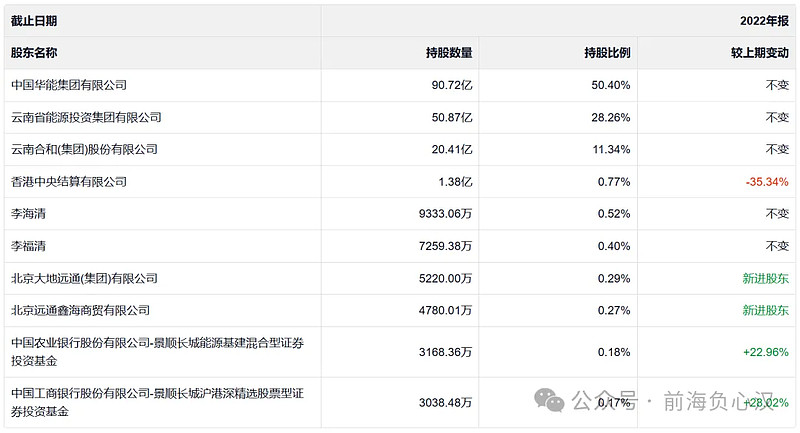Select 新进股东 in the 北京大地远通 row

pyautogui.click(x=765, y=278)
